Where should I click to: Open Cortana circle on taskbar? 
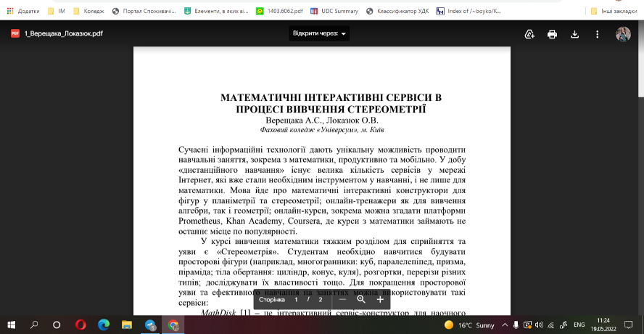point(57,325)
